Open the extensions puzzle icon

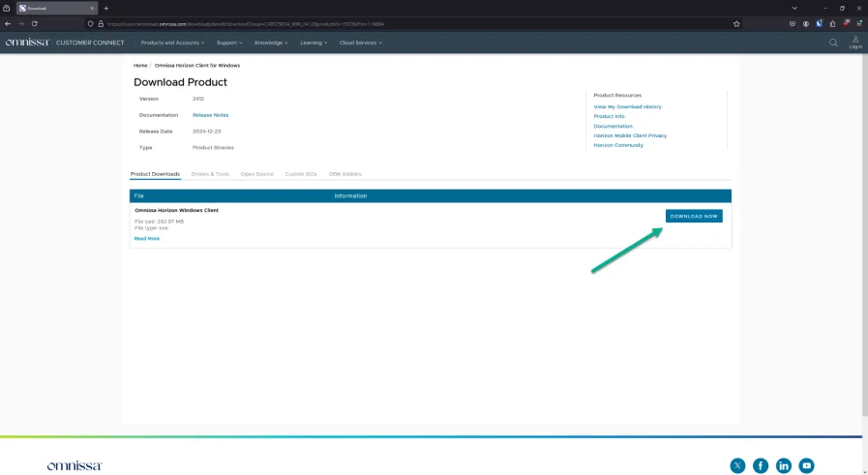tap(832, 24)
